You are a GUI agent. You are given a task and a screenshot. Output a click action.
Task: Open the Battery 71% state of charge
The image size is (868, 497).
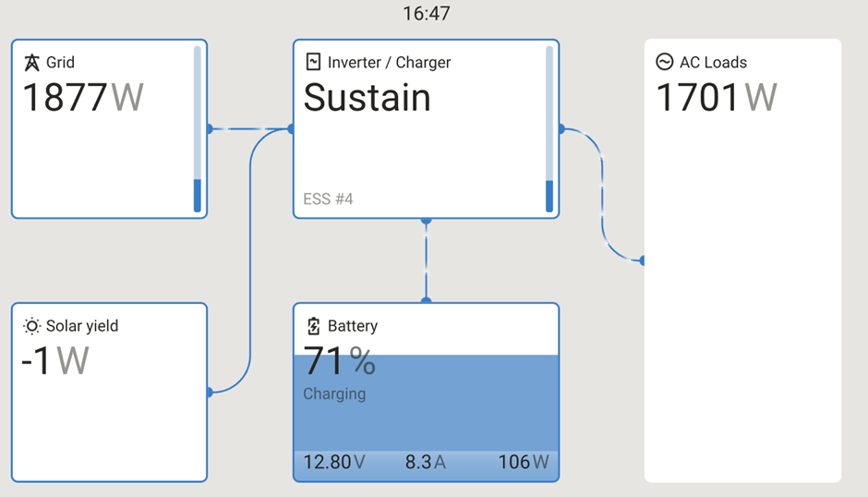pyautogui.click(x=339, y=361)
